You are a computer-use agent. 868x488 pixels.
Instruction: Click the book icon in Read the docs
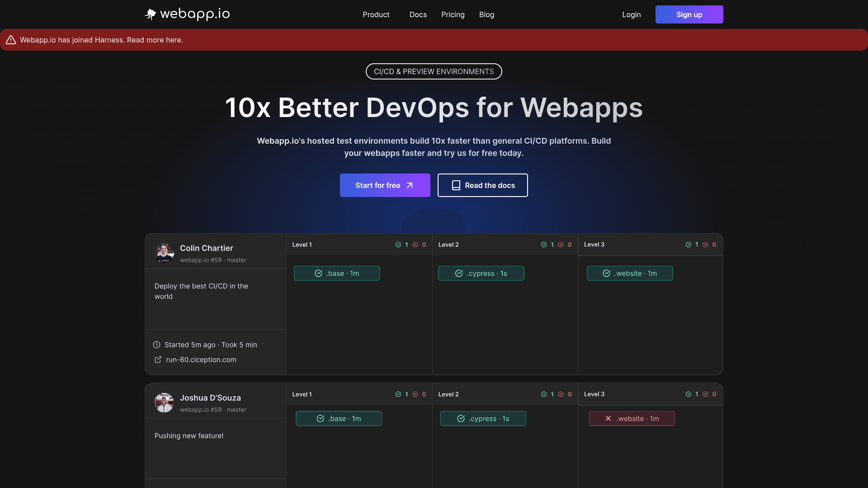click(x=456, y=185)
